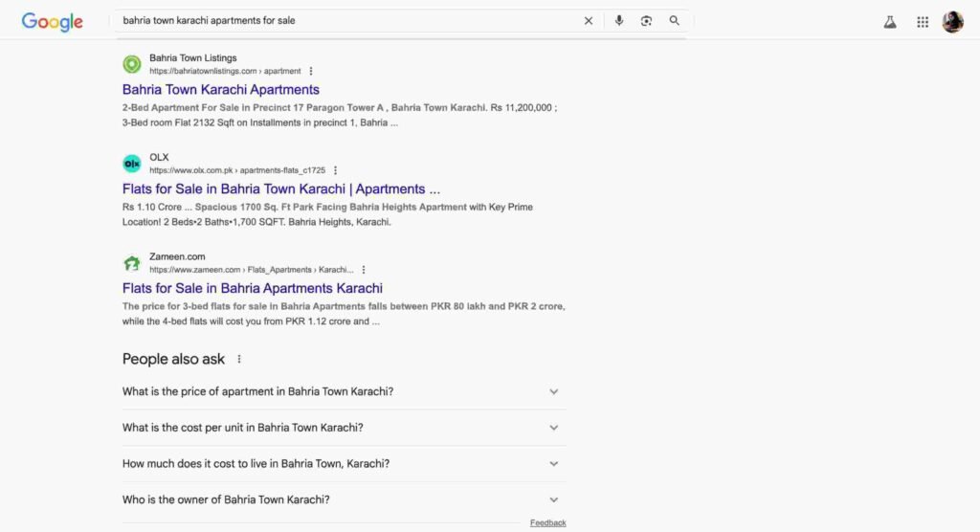Open Search Labs flask icon
980x532 pixels.
[x=890, y=22]
